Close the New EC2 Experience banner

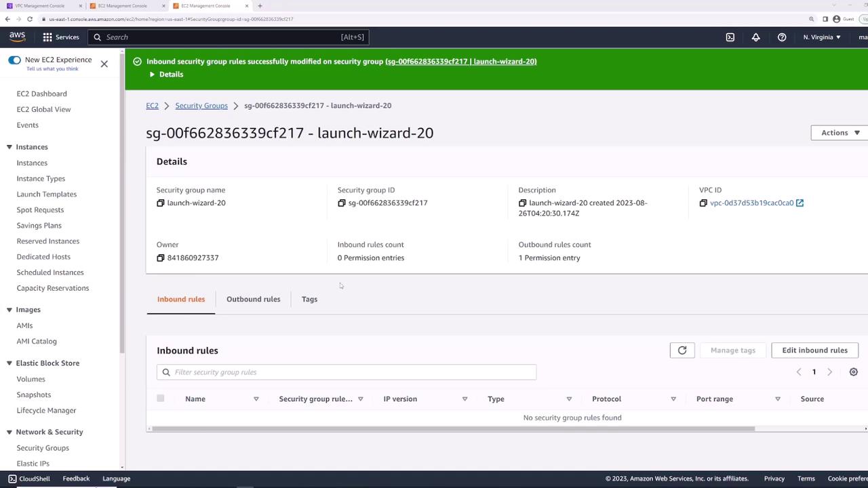pyautogui.click(x=104, y=64)
